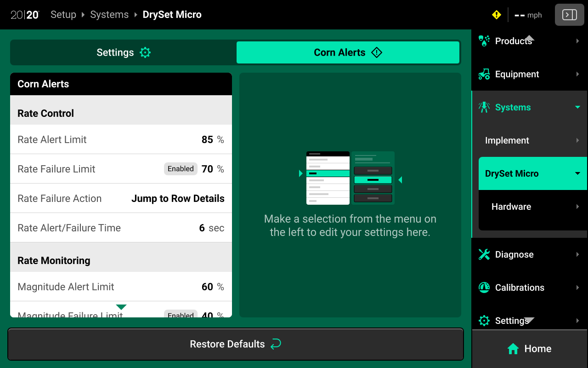Screen dimensions: 588x368
Task: Click the Equipment tractor icon
Action: point(484,74)
